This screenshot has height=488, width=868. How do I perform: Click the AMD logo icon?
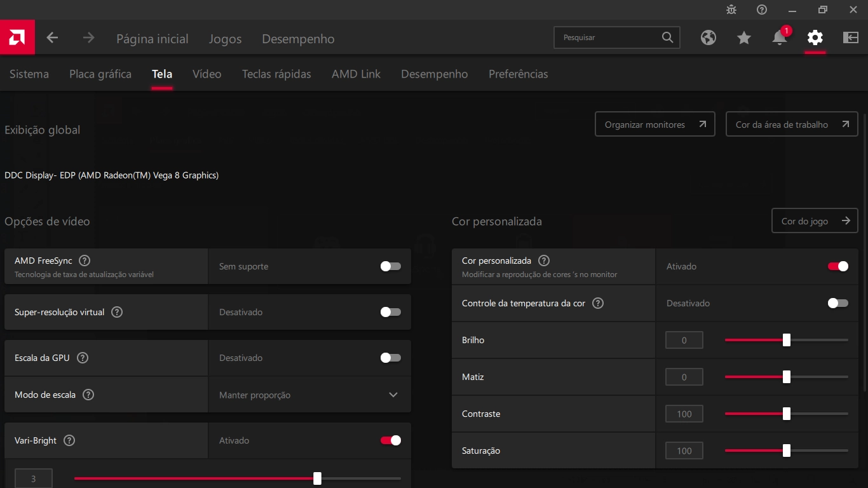coord(17,37)
